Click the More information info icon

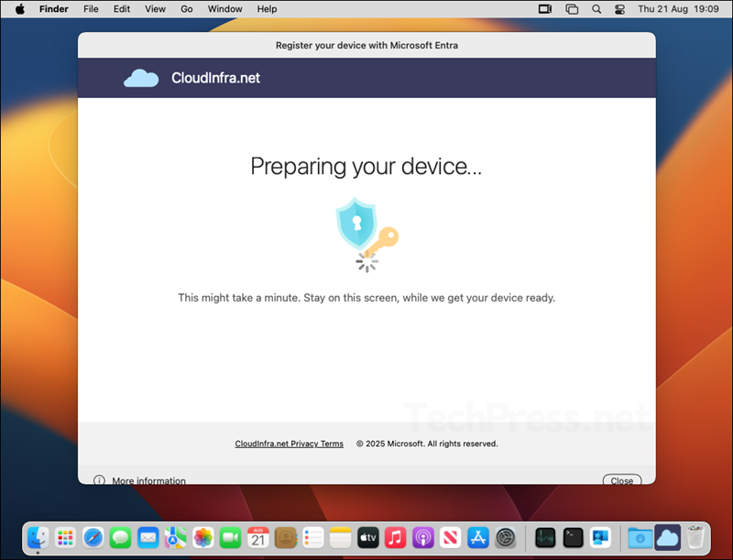click(x=99, y=480)
